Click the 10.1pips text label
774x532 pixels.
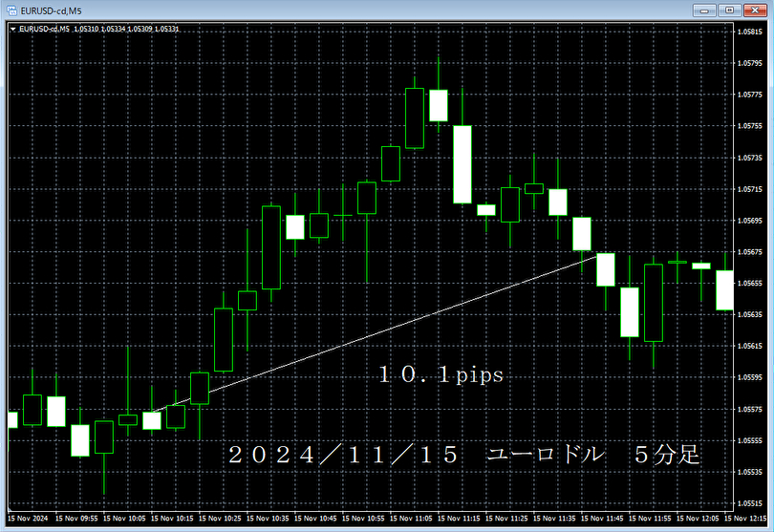441,375
